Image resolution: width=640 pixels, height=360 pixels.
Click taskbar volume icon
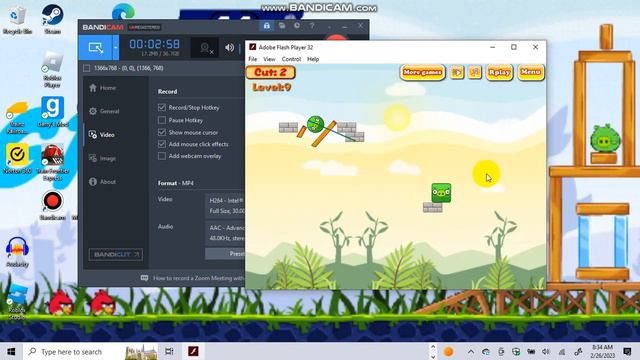click(x=546, y=351)
